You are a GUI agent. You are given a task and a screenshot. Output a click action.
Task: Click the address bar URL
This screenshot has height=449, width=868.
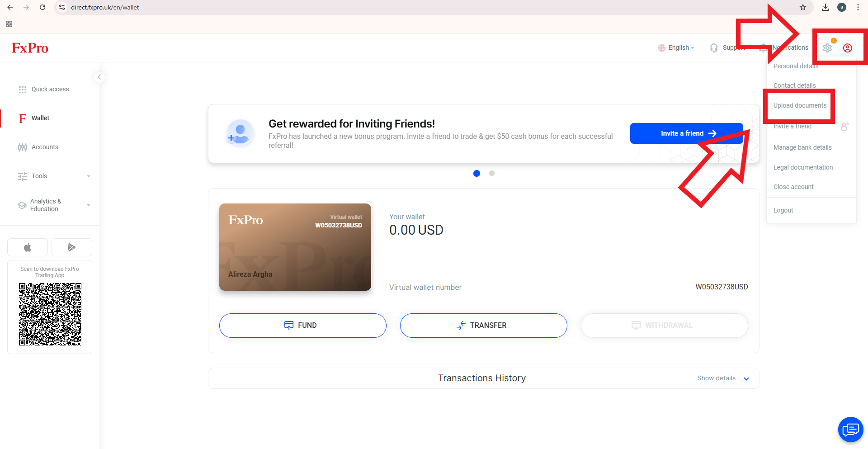[105, 7]
